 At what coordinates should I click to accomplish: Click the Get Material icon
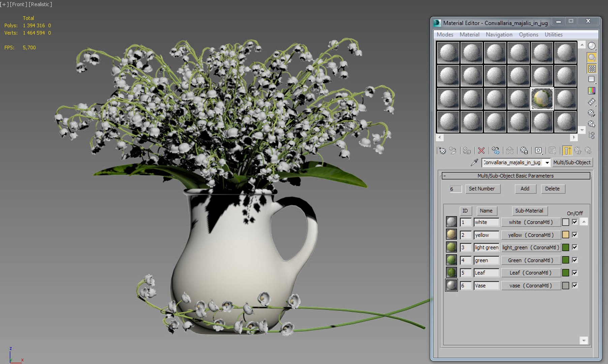point(442,151)
